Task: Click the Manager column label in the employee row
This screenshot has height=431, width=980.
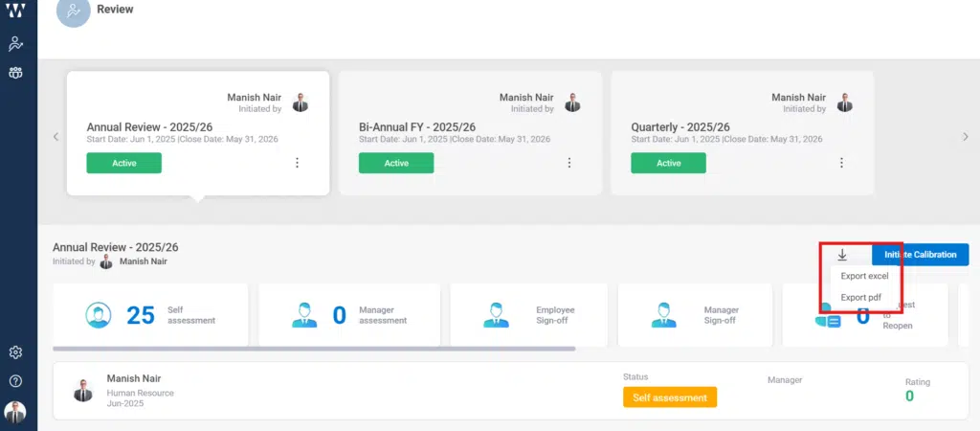Action: click(x=785, y=379)
